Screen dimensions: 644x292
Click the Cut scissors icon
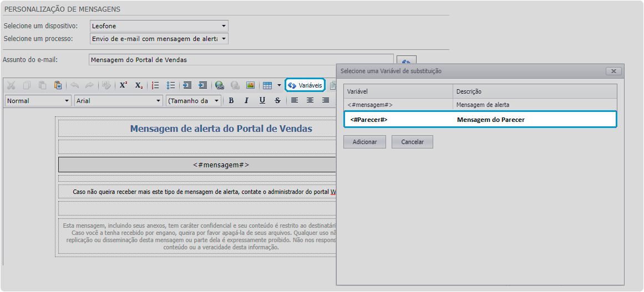[11, 85]
